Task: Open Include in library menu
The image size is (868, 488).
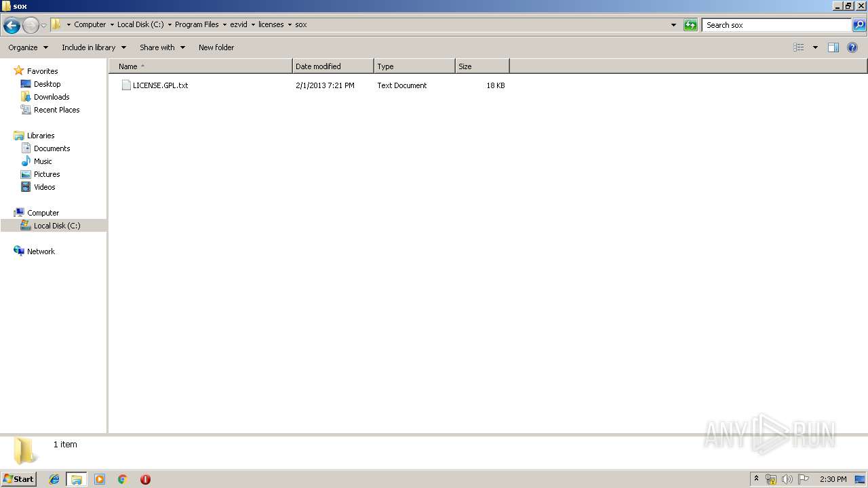Action: [x=94, y=47]
